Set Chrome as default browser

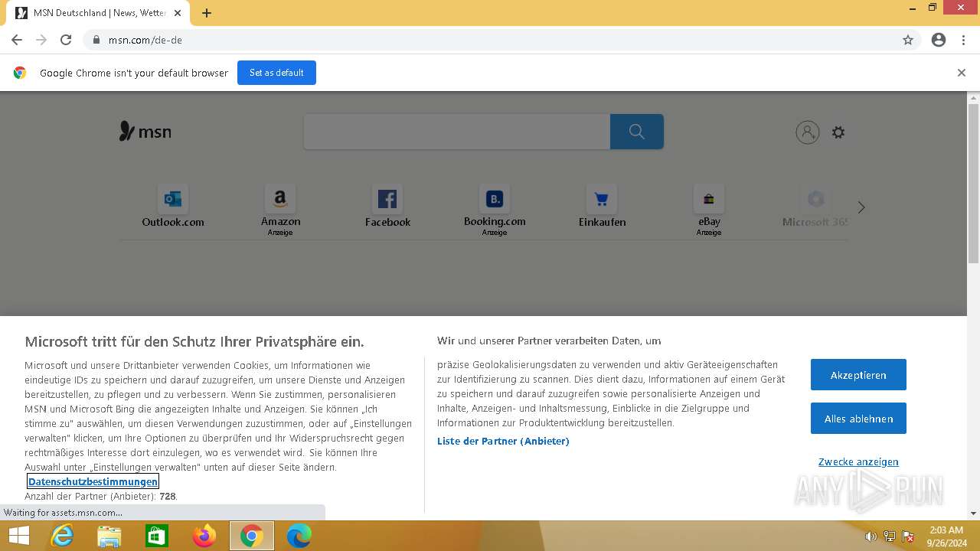276,73
